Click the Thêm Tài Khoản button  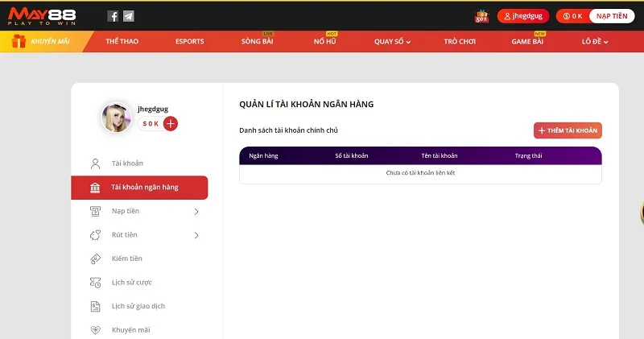(x=568, y=130)
